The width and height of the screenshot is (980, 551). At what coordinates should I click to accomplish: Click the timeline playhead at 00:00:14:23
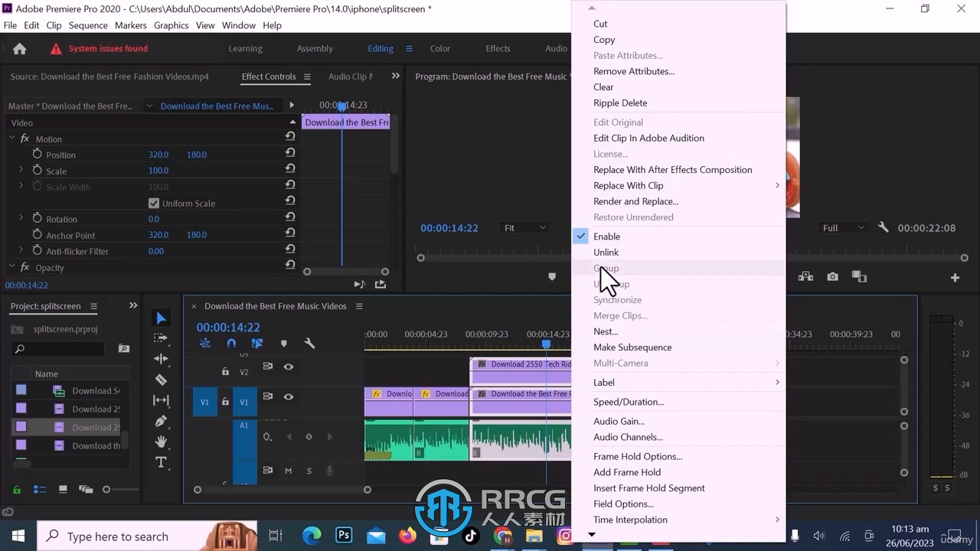click(x=546, y=344)
